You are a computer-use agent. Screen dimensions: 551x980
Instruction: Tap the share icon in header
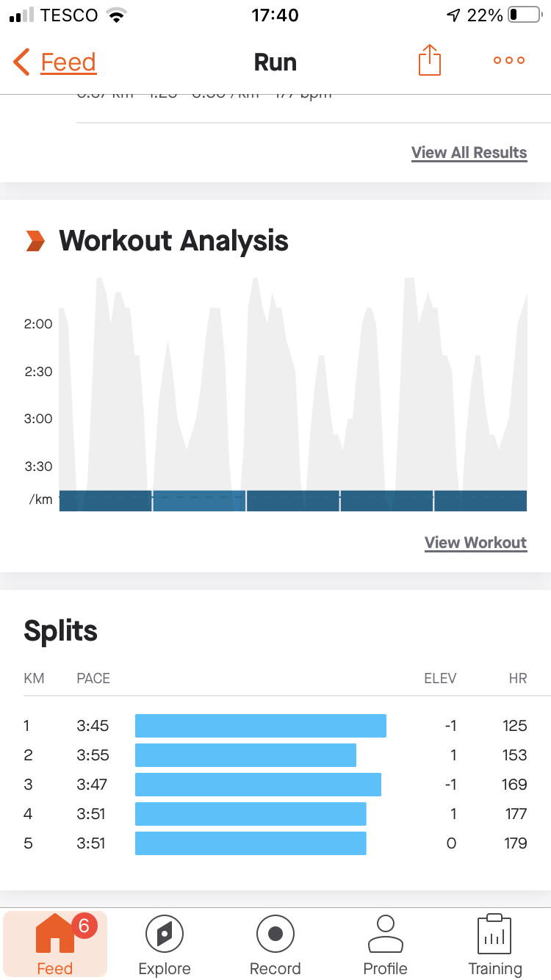(430, 61)
